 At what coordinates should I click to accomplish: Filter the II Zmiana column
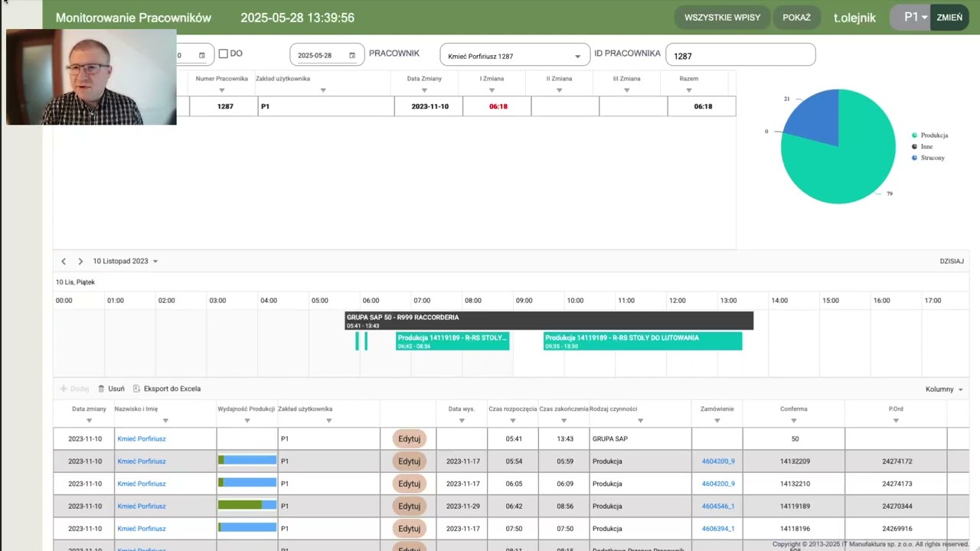559,90
